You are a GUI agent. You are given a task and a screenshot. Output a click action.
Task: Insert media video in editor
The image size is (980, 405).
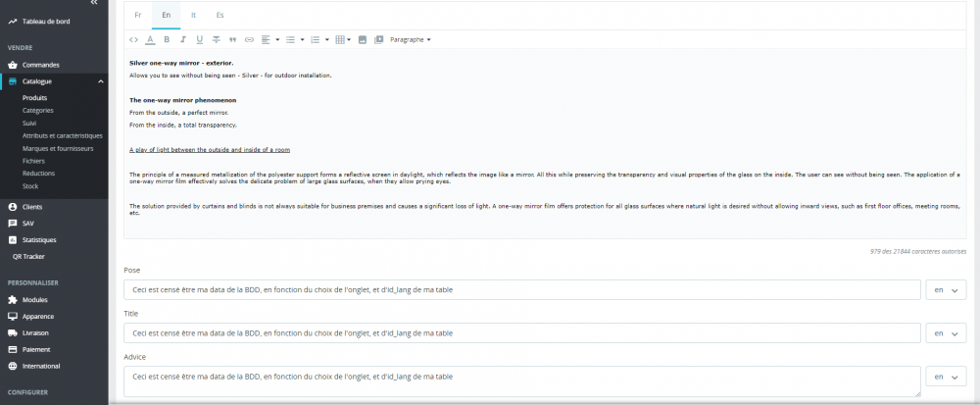(378, 39)
